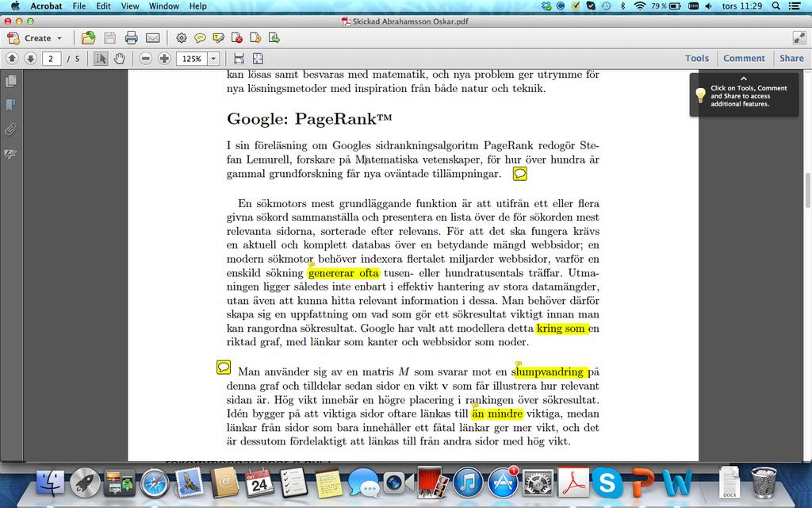Click the rotate page icon
Image resolution: width=812 pixels, height=508 pixels.
(x=255, y=38)
